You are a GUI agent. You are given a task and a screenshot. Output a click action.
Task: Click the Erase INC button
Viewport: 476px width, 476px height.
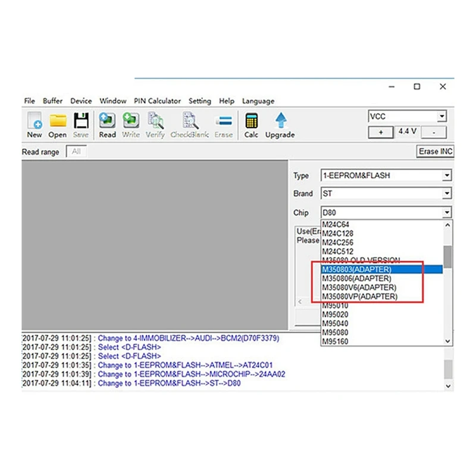[436, 151]
